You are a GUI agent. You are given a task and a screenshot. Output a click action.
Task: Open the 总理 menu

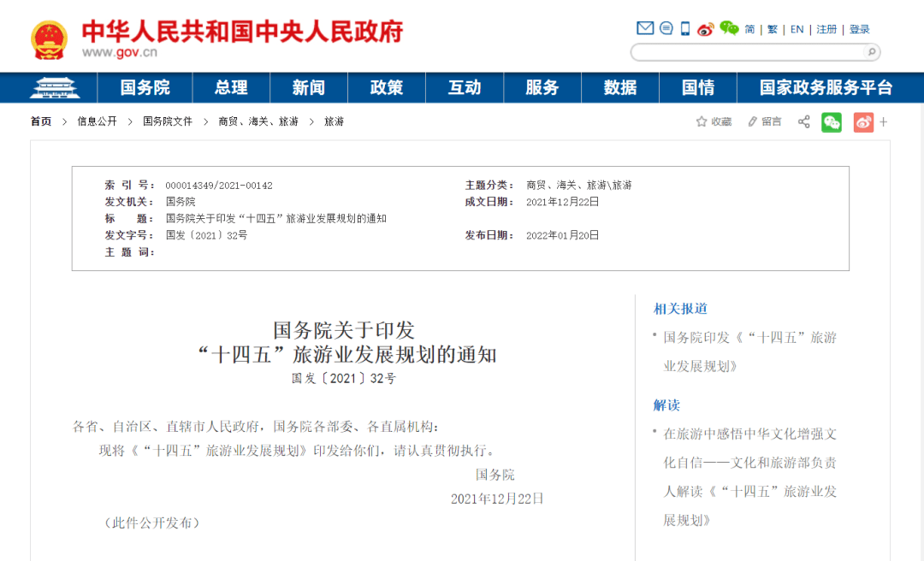231,88
